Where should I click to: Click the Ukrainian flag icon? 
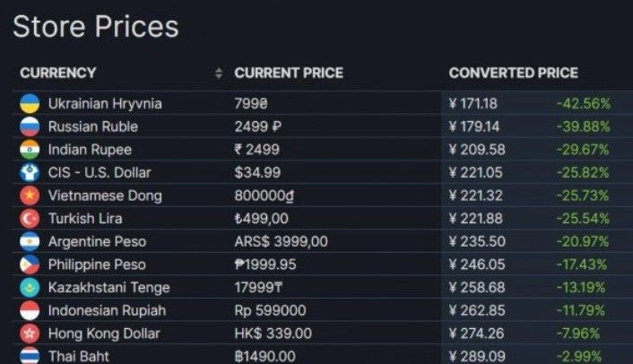click(30, 104)
